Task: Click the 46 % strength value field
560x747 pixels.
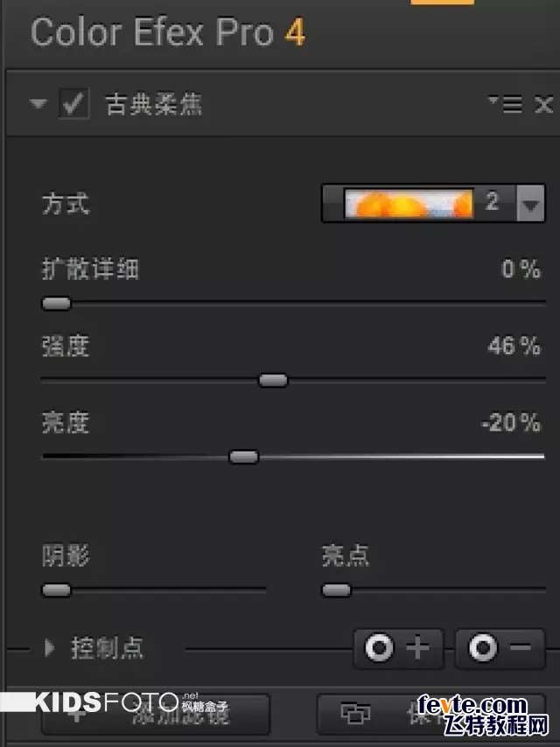Action: coord(514,346)
